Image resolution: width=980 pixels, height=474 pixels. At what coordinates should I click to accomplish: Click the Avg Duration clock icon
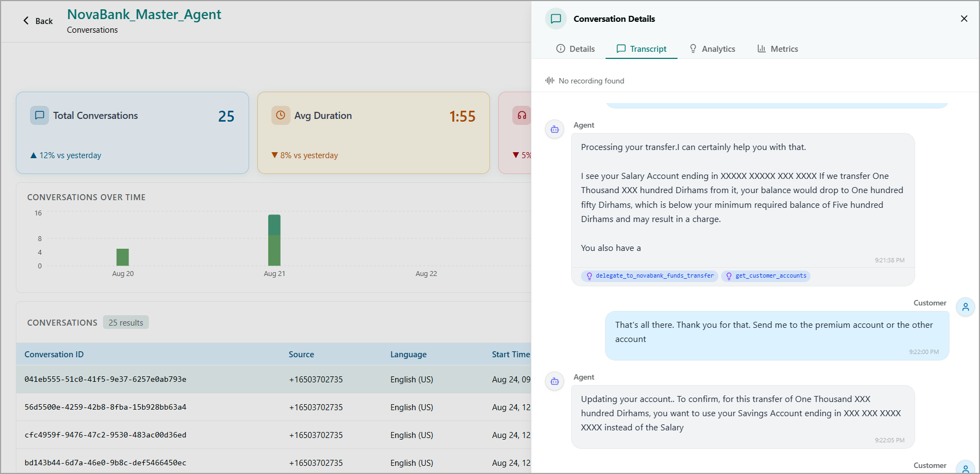click(x=281, y=116)
